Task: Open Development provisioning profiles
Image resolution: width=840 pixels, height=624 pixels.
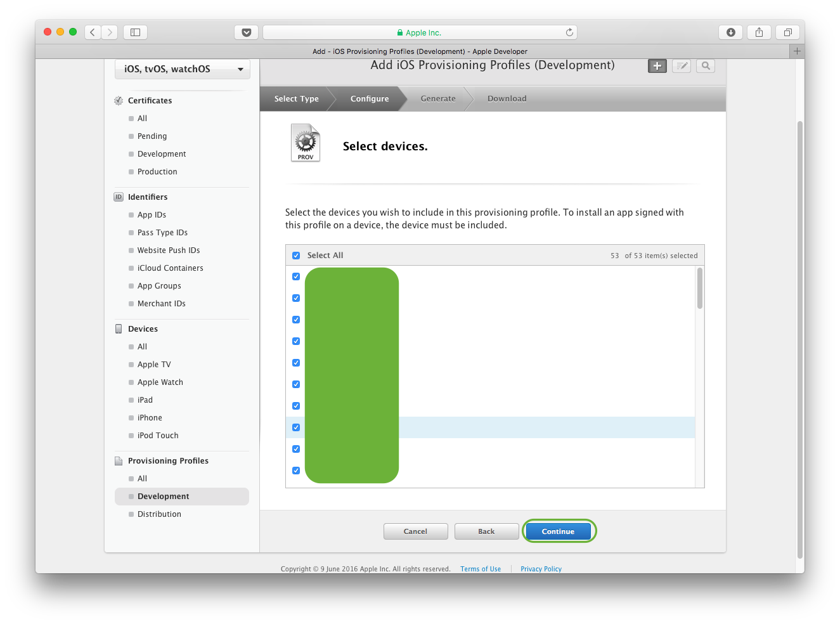Action: point(181,497)
